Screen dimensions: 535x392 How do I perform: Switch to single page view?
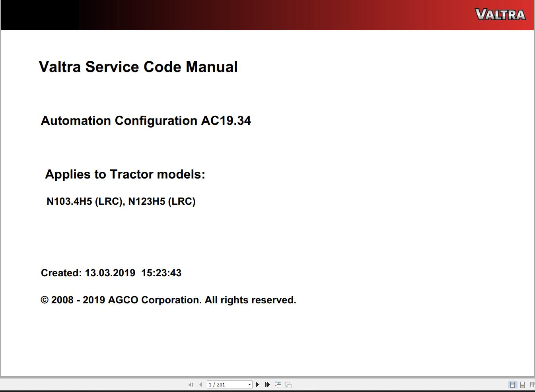pyautogui.click(x=512, y=384)
